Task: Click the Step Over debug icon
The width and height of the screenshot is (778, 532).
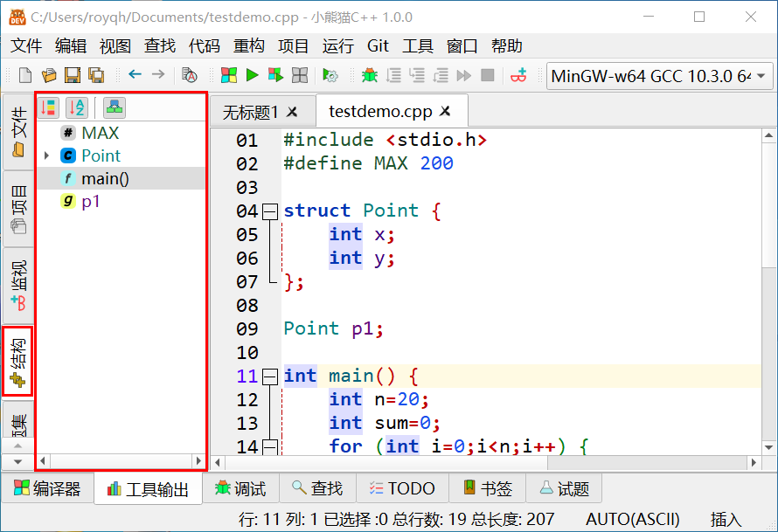Action: click(393, 75)
